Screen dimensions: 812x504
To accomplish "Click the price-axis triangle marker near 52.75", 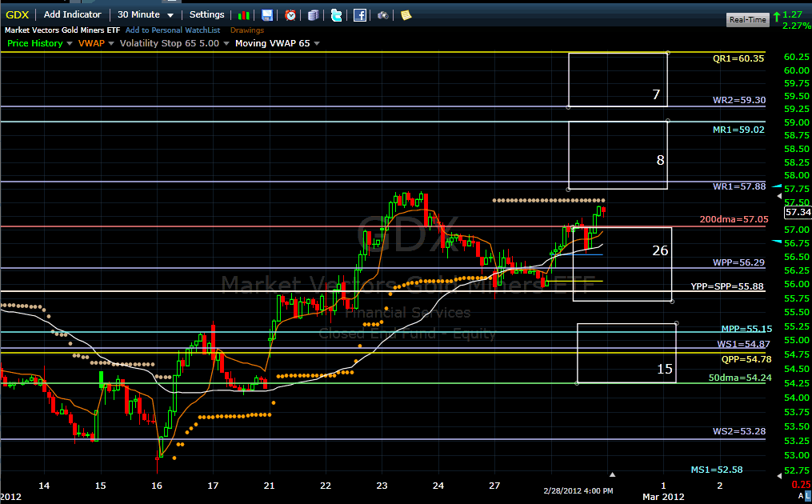I will coord(779,475).
